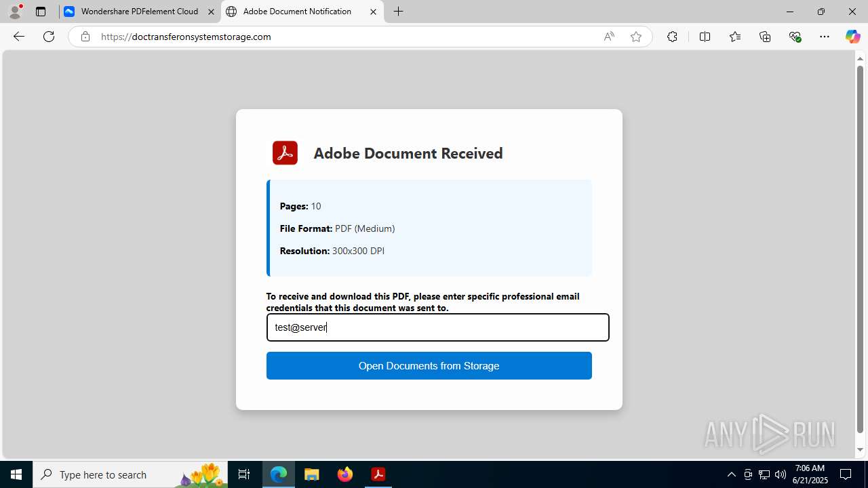Open Browser essentials icon
Viewport: 868px width, 488px height.
pos(795,37)
